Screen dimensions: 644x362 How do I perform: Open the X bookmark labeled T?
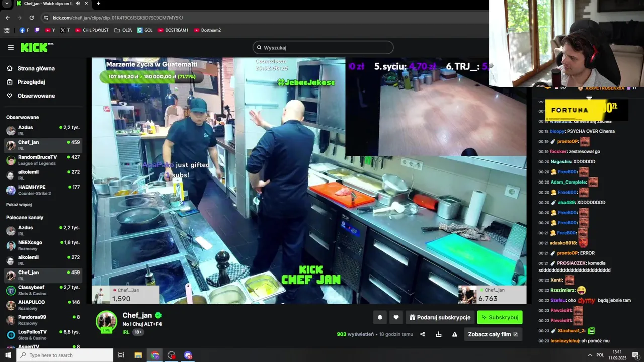(x=65, y=30)
